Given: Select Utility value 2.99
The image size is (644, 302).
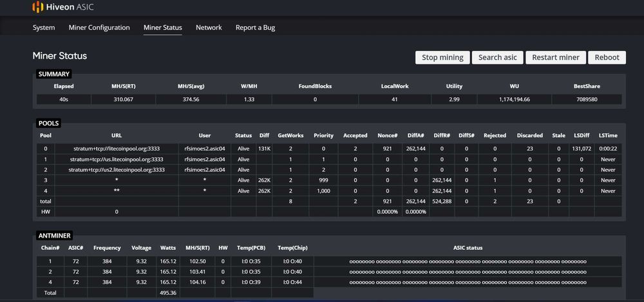Looking at the screenshot, I should 454,99.
